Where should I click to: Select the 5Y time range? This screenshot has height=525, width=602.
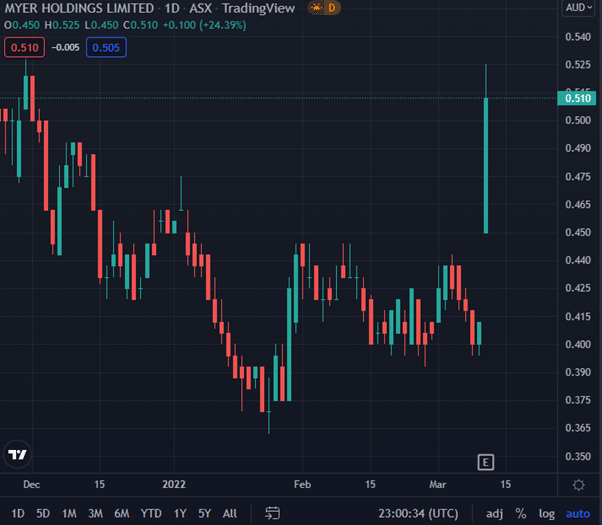coord(205,513)
